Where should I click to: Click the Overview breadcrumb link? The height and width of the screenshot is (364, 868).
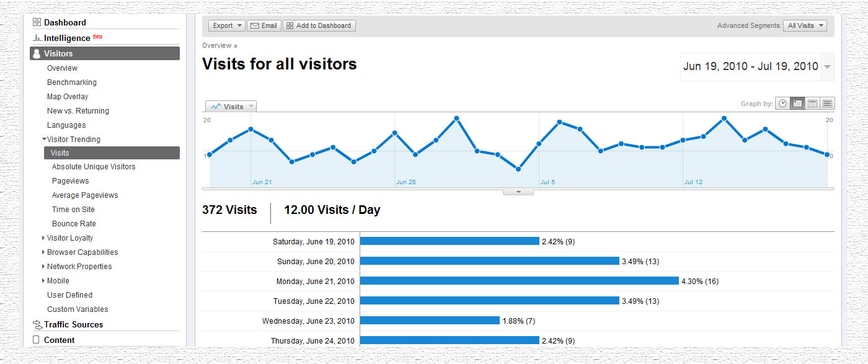[217, 45]
